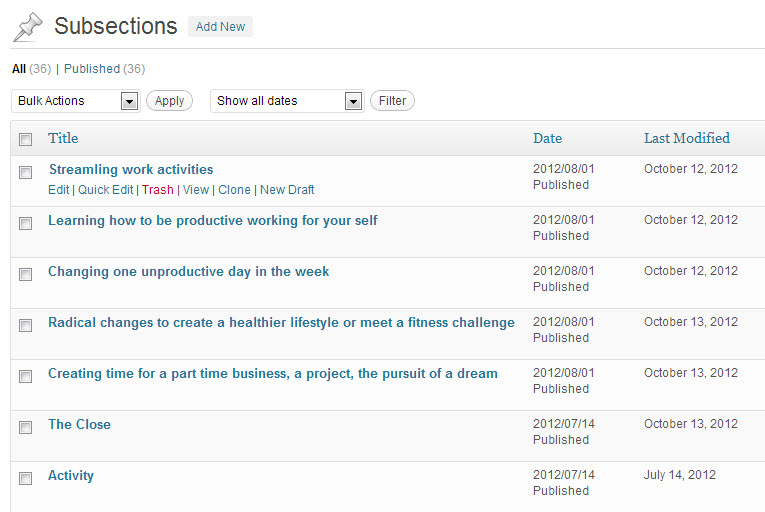Create New Draft from Streamling work activities

(x=287, y=190)
